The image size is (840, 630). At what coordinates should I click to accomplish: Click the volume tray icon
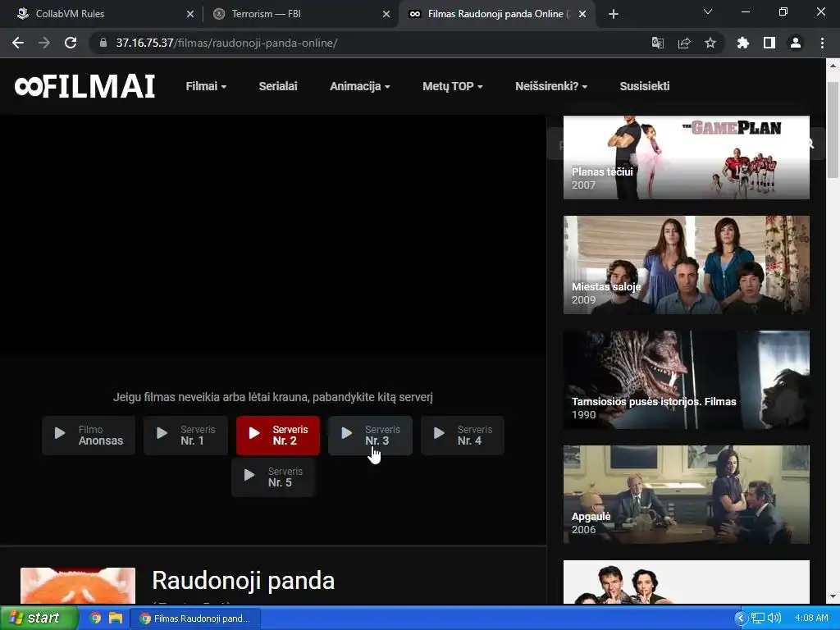[x=774, y=619]
